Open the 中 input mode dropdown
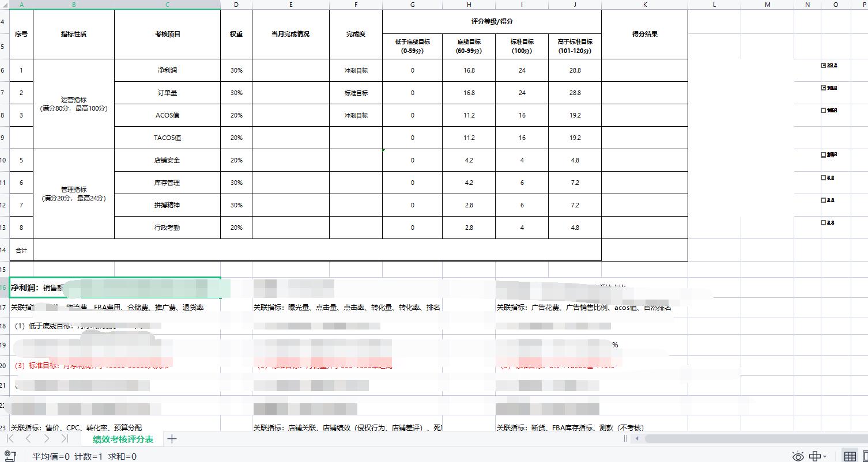The width and height of the screenshot is (868, 462). (818, 456)
